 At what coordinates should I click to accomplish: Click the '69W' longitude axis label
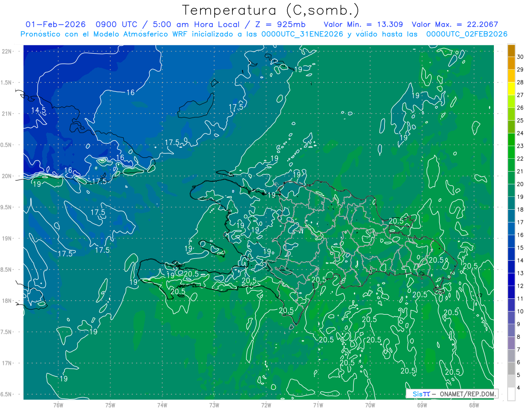pyautogui.click(x=422, y=405)
